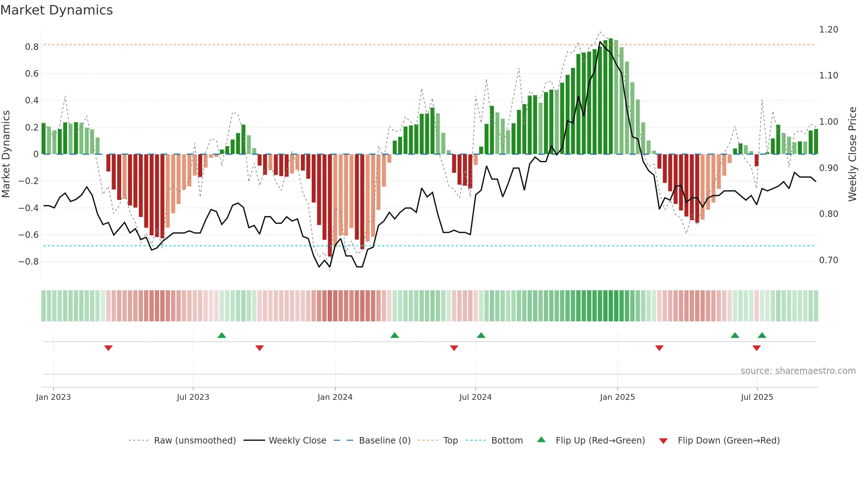Image resolution: width=868 pixels, height=488 pixels.
Task: Click the darkest green segment of the heatmap strip
Action: [611, 306]
